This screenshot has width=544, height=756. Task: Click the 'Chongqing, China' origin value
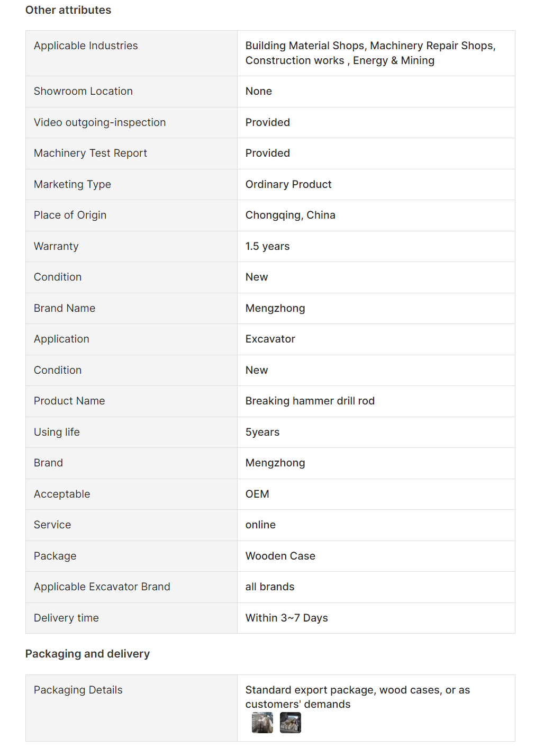click(x=290, y=215)
